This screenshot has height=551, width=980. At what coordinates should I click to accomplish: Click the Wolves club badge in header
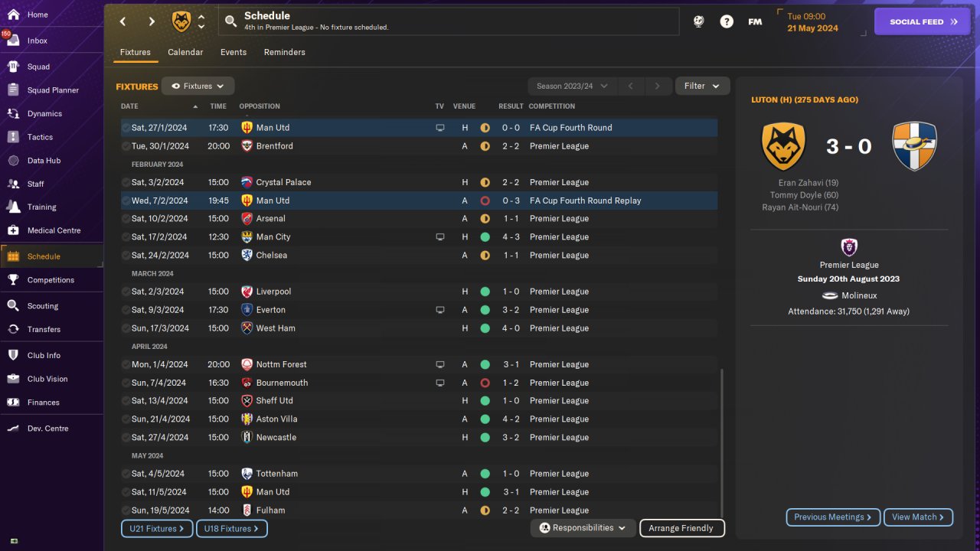click(181, 21)
